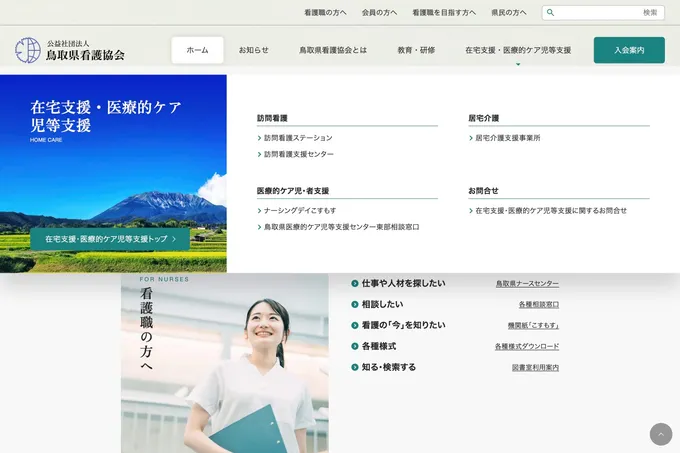Screen dimensions: 680x453
Task: Click the 鳥取県看護協会 logo
Action: tap(70, 50)
